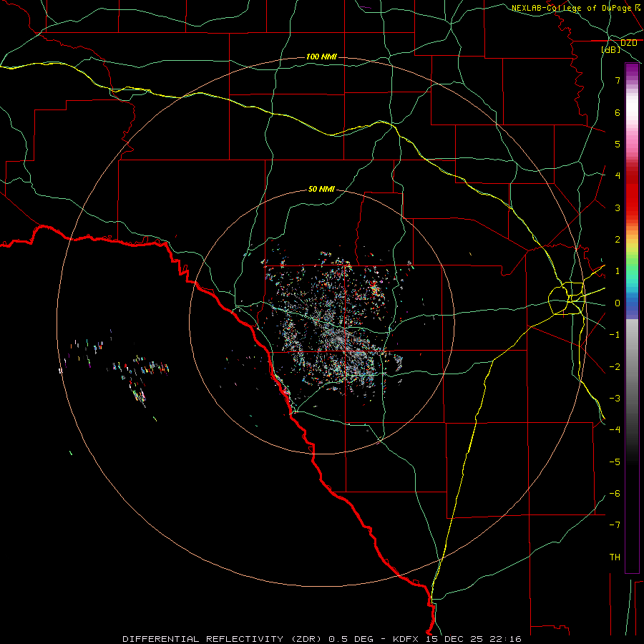Image resolution: width=644 pixels, height=644 pixels.
Task: Click the "50 NMI" range ring label
Action: click(x=321, y=189)
